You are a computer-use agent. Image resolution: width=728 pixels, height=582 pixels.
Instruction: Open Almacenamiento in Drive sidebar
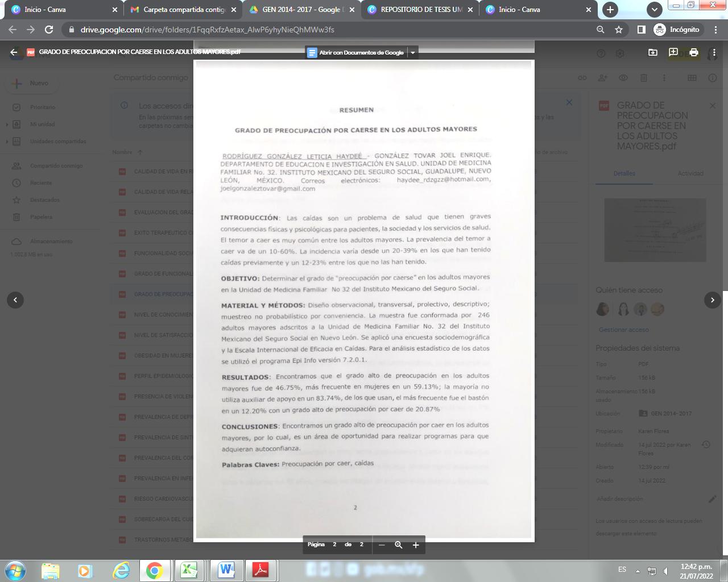point(51,242)
